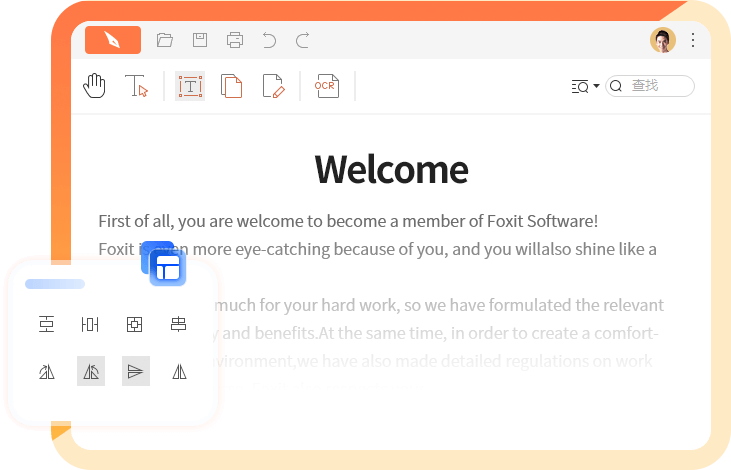Click the unhighlighted rotate icon with curved arrow
731x470 pixels.
pos(47,372)
